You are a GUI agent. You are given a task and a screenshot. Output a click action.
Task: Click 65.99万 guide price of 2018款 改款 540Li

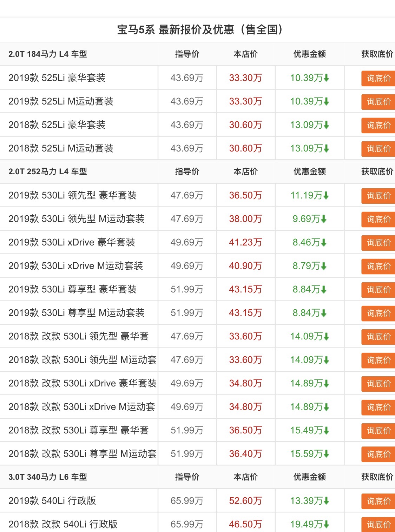click(187, 524)
